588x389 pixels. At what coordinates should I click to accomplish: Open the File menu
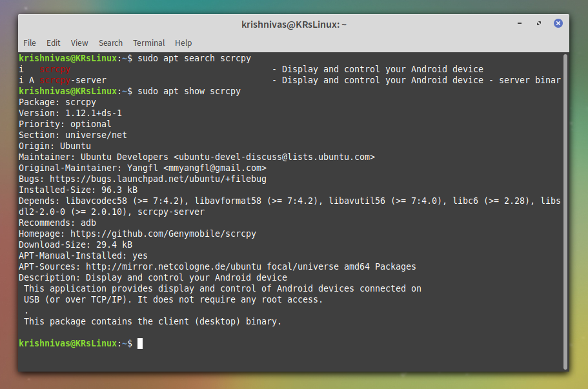tap(30, 43)
